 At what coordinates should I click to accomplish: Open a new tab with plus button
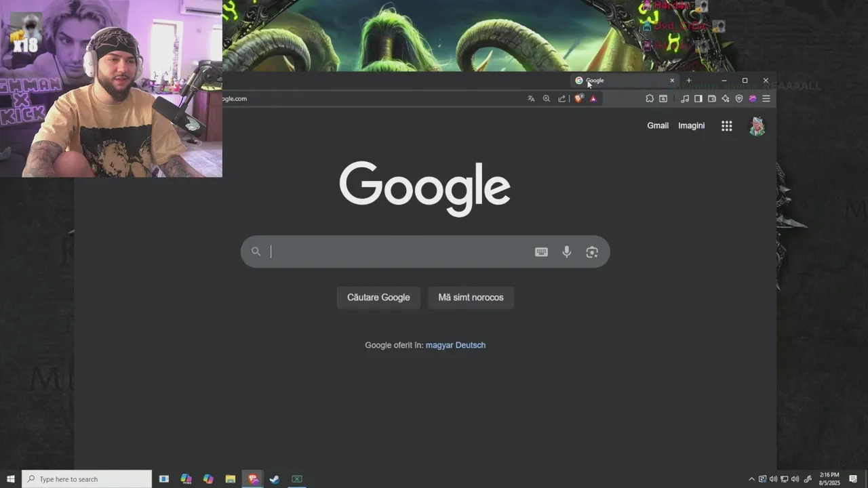(689, 80)
